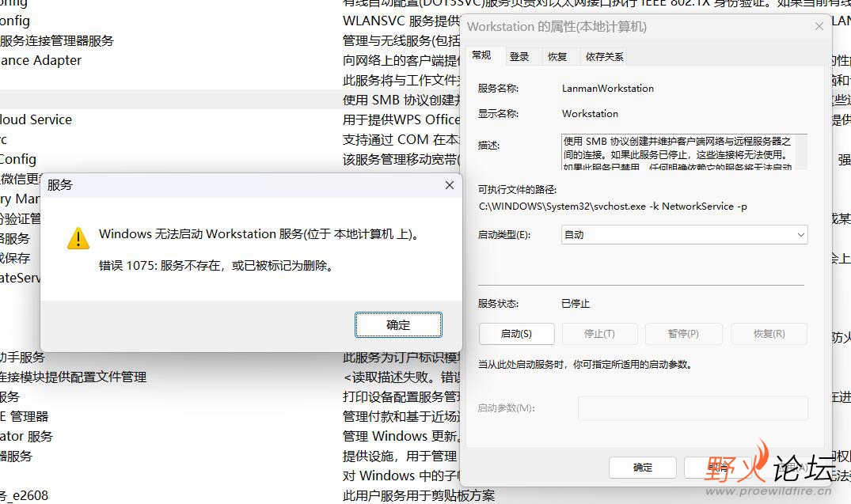The width and height of the screenshot is (851, 504).
Task: Select 连接模块提供配置文件管理 row in services list
Action: click(x=74, y=377)
